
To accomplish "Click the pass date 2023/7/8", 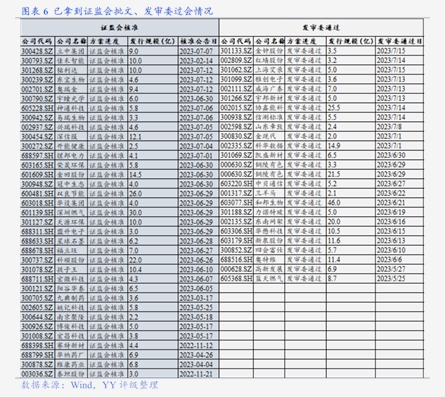I will [389, 127].
